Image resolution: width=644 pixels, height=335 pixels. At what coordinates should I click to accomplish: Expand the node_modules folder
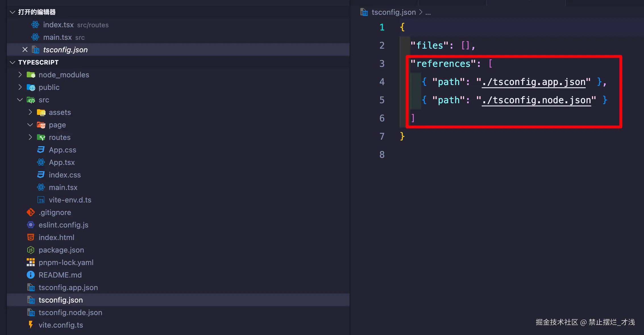pos(20,75)
